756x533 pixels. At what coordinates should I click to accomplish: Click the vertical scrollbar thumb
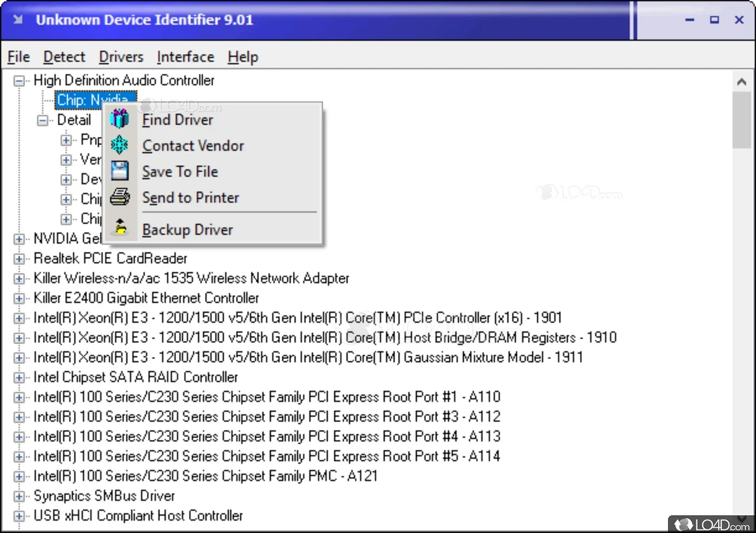pyautogui.click(x=741, y=120)
